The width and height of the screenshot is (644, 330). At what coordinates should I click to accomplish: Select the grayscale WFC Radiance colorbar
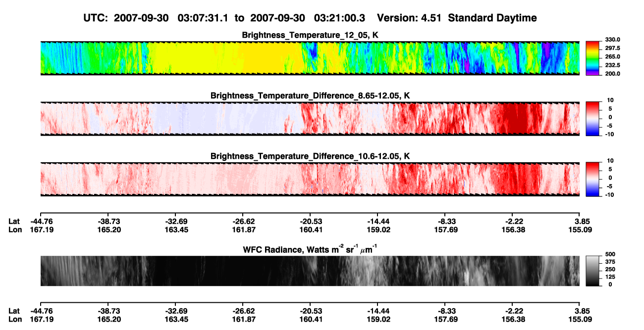(592, 271)
